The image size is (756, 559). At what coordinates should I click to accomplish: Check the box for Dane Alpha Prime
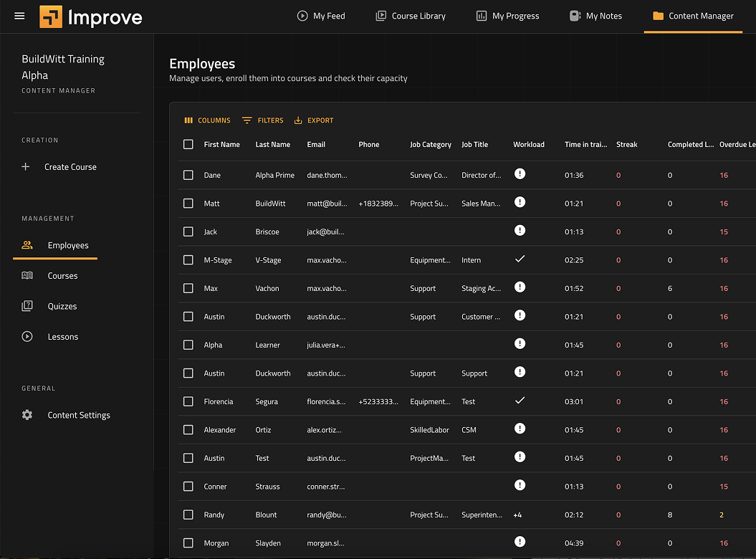[x=188, y=175]
